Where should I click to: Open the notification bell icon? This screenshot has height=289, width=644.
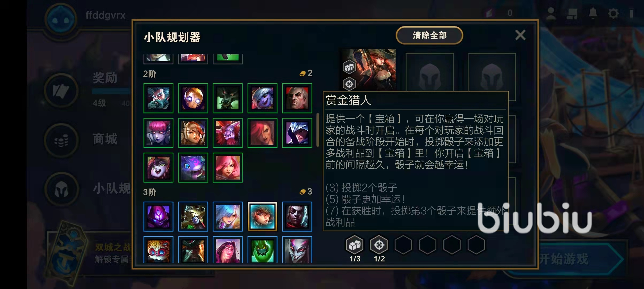tap(593, 13)
